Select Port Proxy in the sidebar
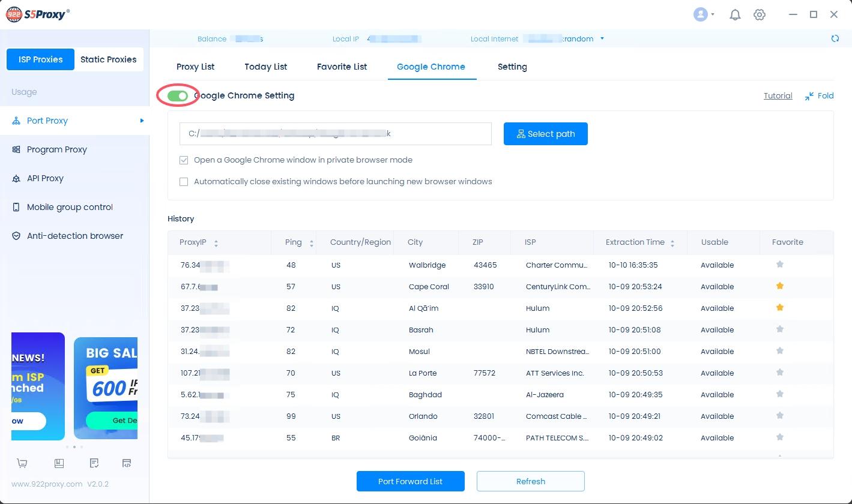Image resolution: width=852 pixels, height=504 pixels. [47, 121]
